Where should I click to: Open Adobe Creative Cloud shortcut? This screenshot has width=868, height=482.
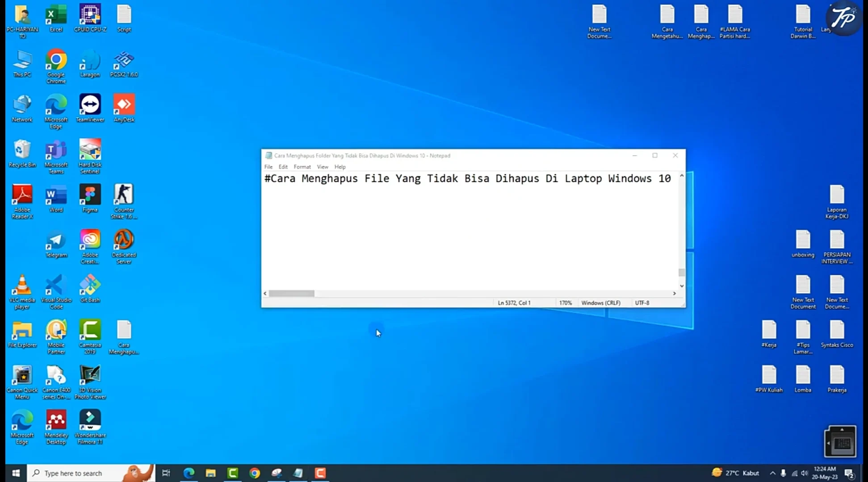pos(90,247)
